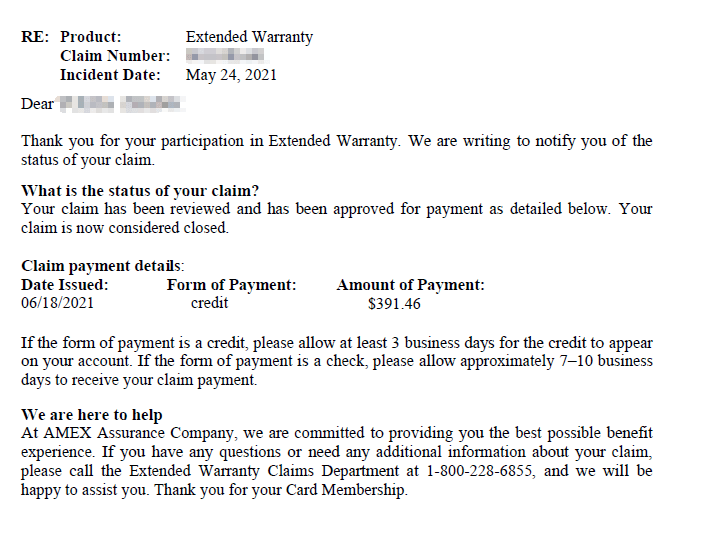Click the "credit" payment form value
709x539 pixels.
[209, 303]
